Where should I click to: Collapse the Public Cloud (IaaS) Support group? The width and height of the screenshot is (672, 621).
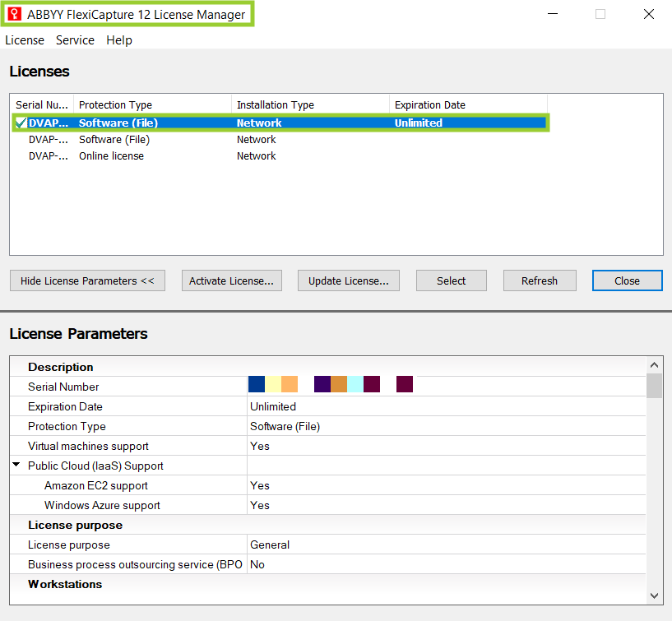tap(16, 465)
